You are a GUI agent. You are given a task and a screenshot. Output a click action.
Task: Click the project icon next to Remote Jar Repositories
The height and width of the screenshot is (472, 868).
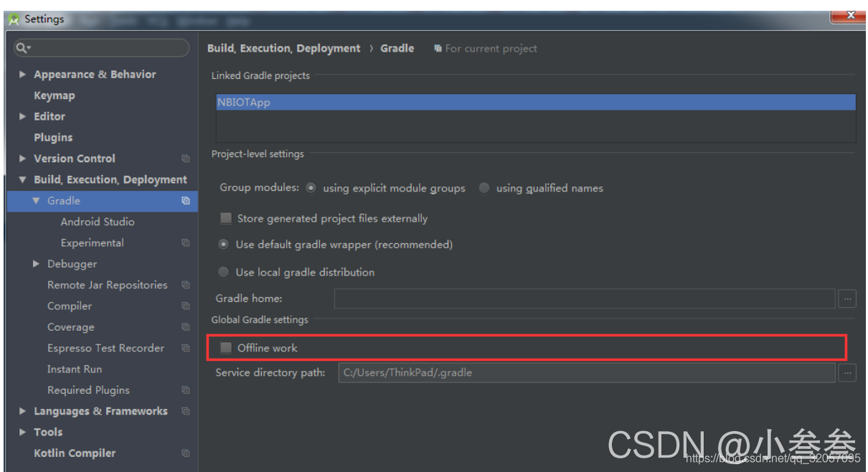pyautogui.click(x=185, y=285)
